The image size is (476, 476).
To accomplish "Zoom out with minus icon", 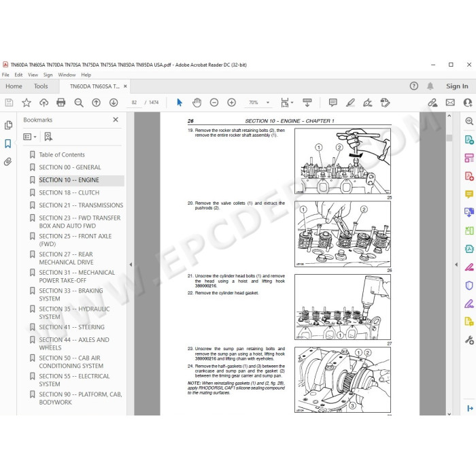I will tap(214, 103).
